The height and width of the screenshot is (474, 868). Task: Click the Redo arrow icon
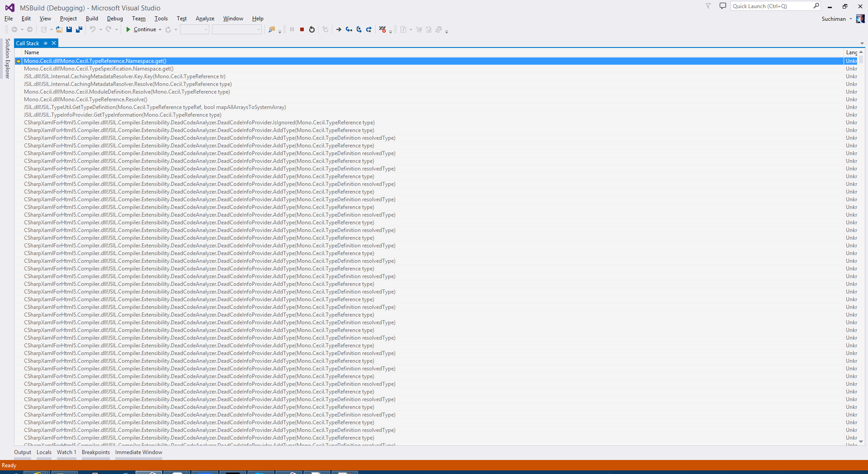(x=109, y=29)
